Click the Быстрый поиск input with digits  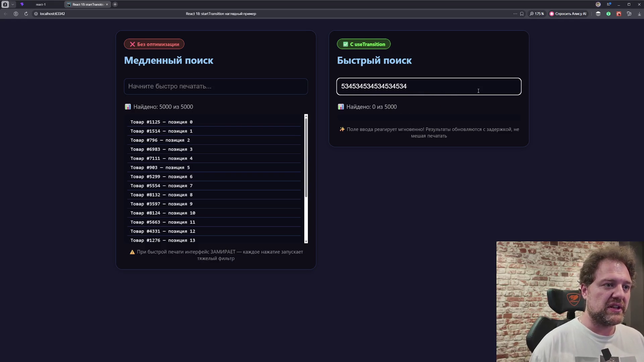point(429,86)
